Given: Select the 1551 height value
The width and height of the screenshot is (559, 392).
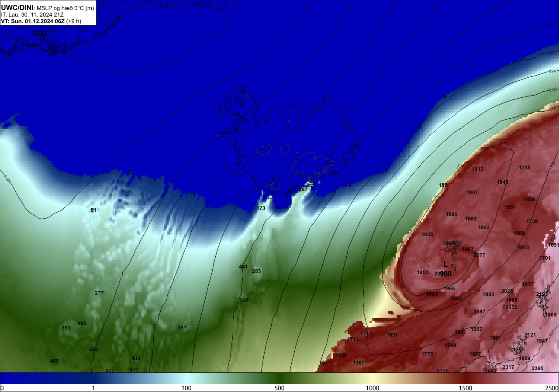Looking at the screenshot, I should pyautogui.click(x=510, y=207).
